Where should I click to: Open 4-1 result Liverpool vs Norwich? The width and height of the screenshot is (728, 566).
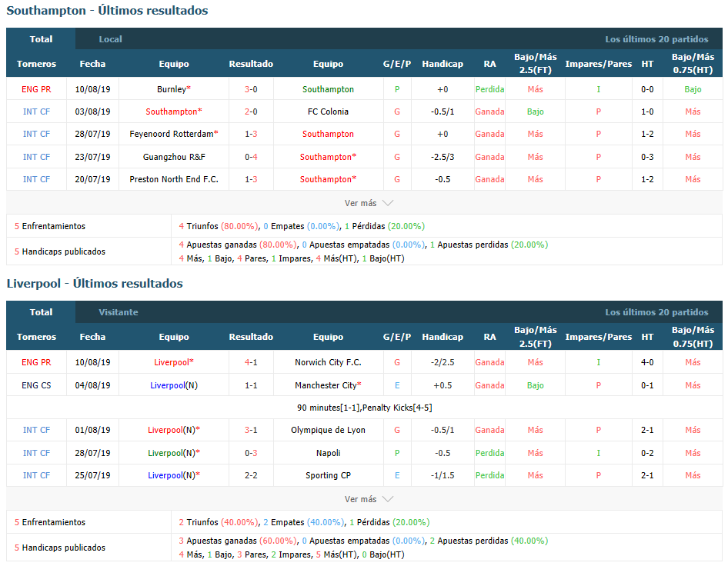[251, 362]
